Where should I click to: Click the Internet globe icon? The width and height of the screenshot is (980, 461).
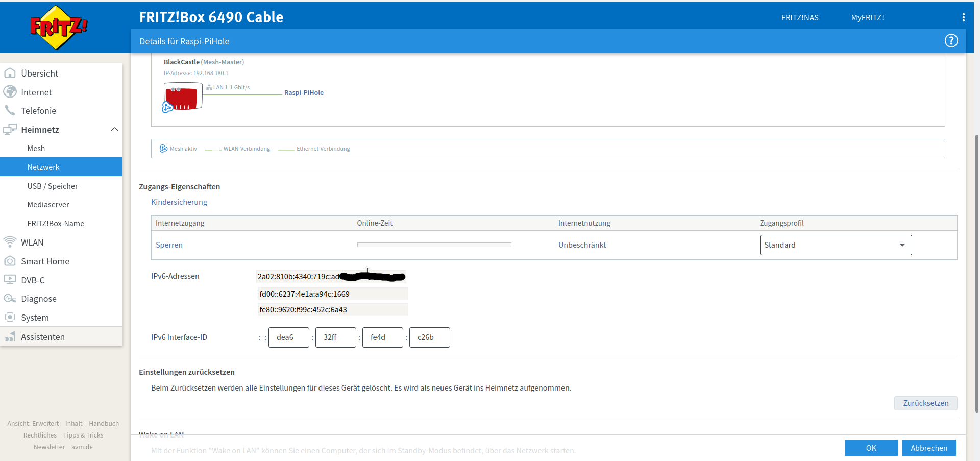pyautogui.click(x=10, y=92)
